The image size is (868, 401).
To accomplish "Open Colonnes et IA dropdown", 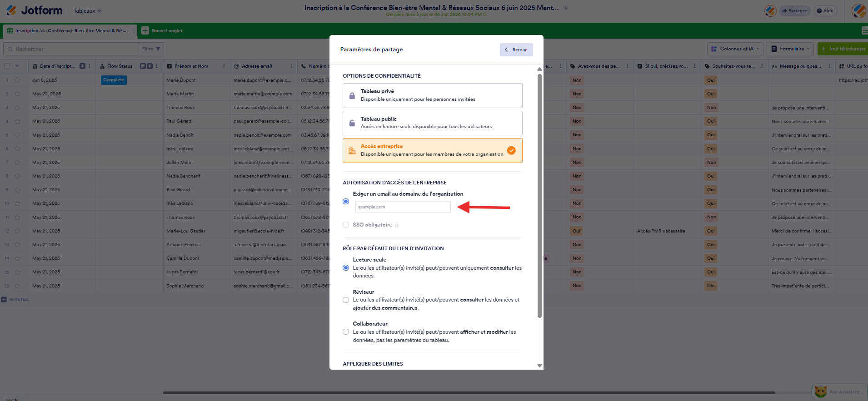I will coord(735,49).
